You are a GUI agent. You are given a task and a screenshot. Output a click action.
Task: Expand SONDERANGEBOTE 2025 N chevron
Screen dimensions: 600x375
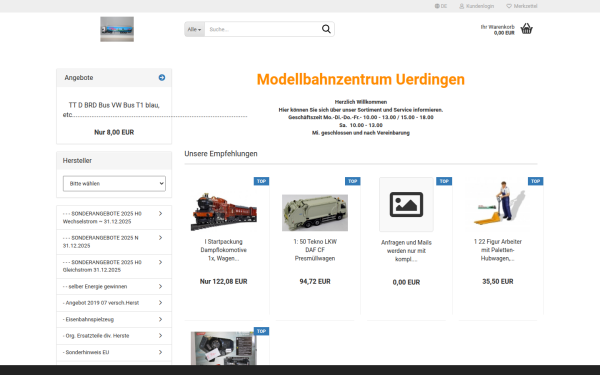[x=160, y=238]
